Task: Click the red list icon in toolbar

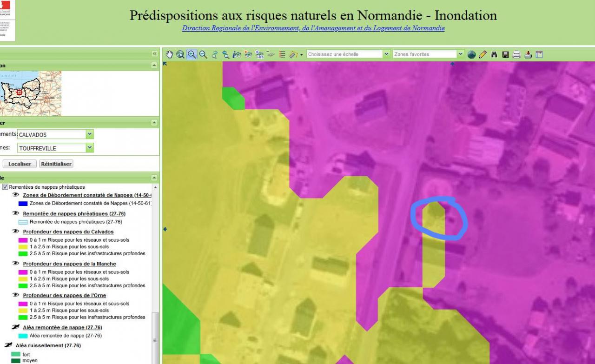Action: point(282,54)
